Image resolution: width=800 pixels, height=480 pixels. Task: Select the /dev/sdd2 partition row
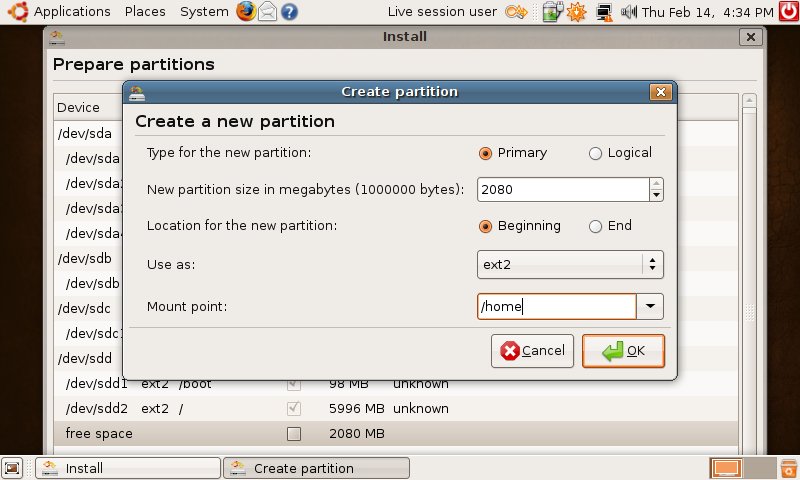coord(395,409)
